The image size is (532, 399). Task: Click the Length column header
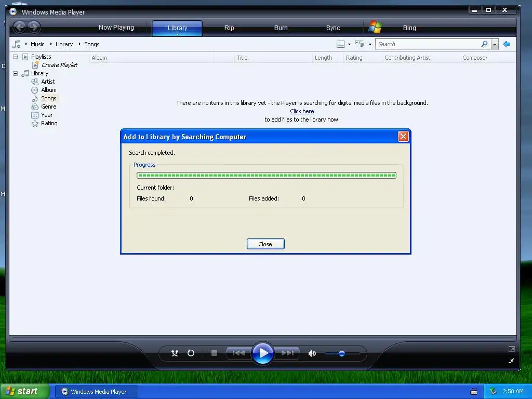pyautogui.click(x=328, y=58)
